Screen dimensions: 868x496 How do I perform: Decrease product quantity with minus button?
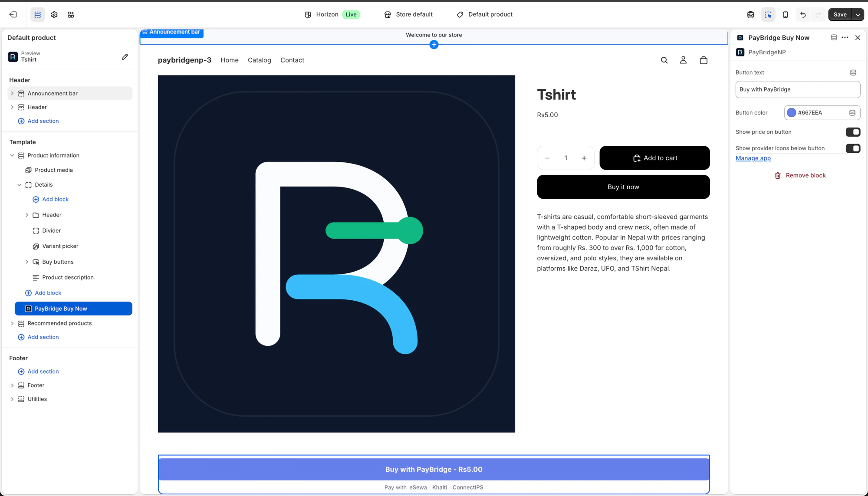click(x=547, y=158)
